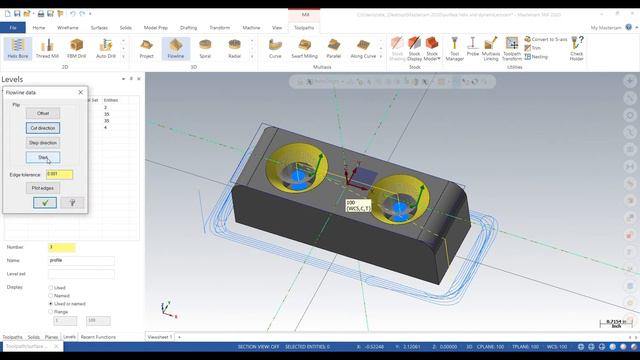Switch to the Home ribbon tab
This screenshot has width=640, height=360.
point(39,28)
